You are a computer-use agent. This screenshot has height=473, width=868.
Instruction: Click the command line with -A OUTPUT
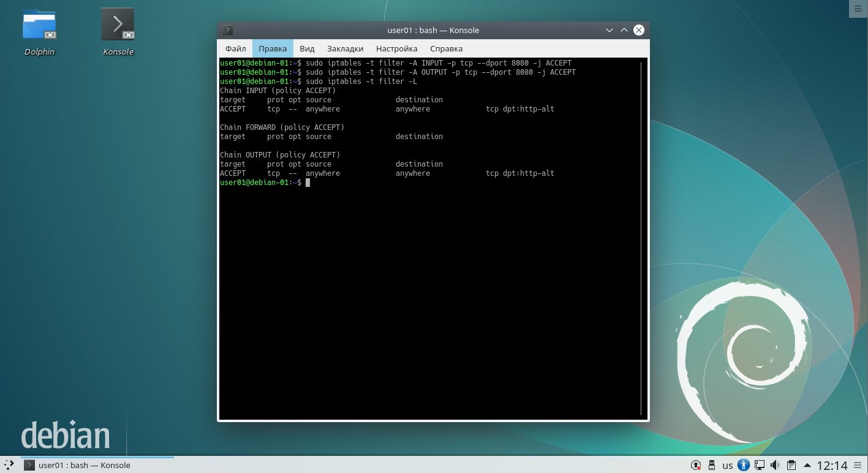tap(398, 72)
